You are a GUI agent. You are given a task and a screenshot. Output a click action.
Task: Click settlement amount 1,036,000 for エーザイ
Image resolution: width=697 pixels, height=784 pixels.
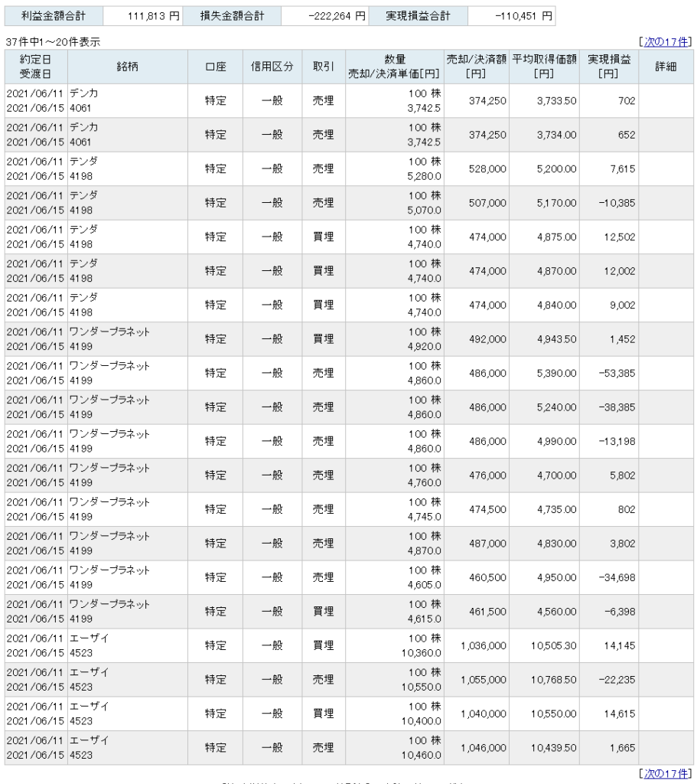coord(483,645)
